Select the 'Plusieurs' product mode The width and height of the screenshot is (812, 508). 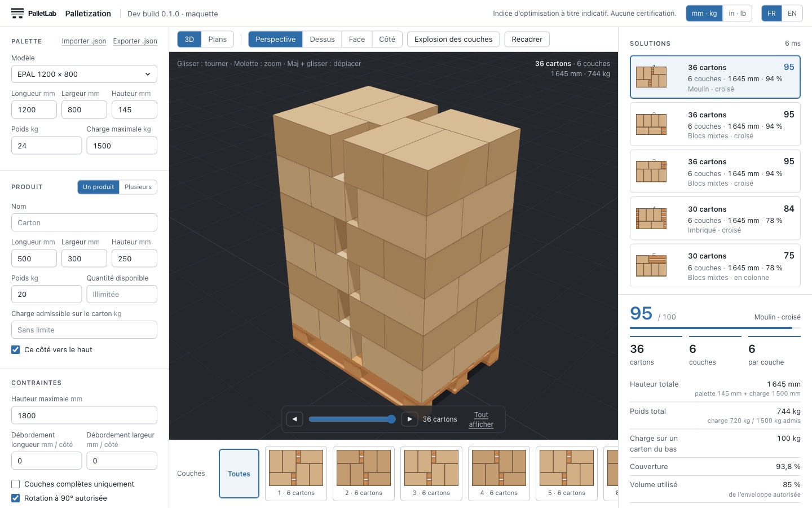138,187
